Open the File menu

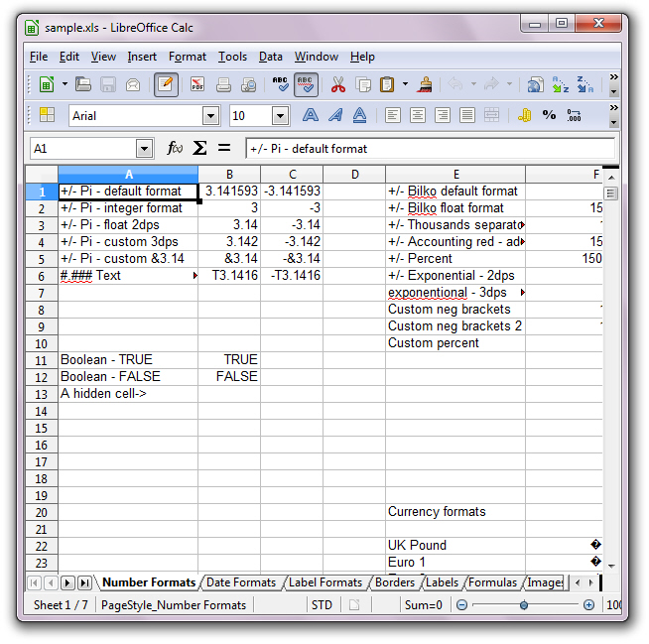pyautogui.click(x=39, y=57)
